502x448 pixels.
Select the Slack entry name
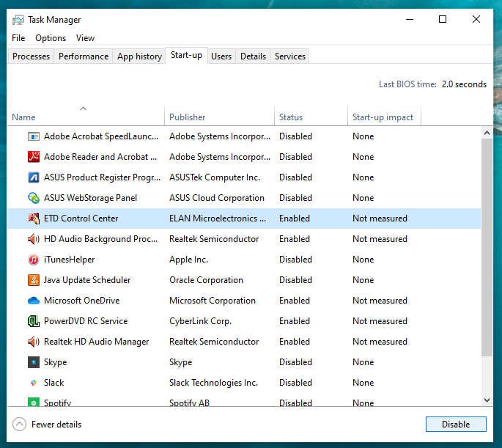53,383
